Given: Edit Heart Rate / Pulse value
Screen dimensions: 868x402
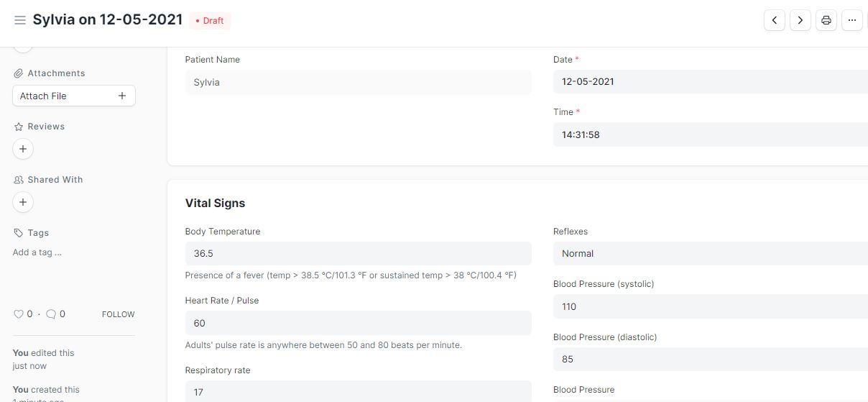Looking at the screenshot, I should [358, 323].
